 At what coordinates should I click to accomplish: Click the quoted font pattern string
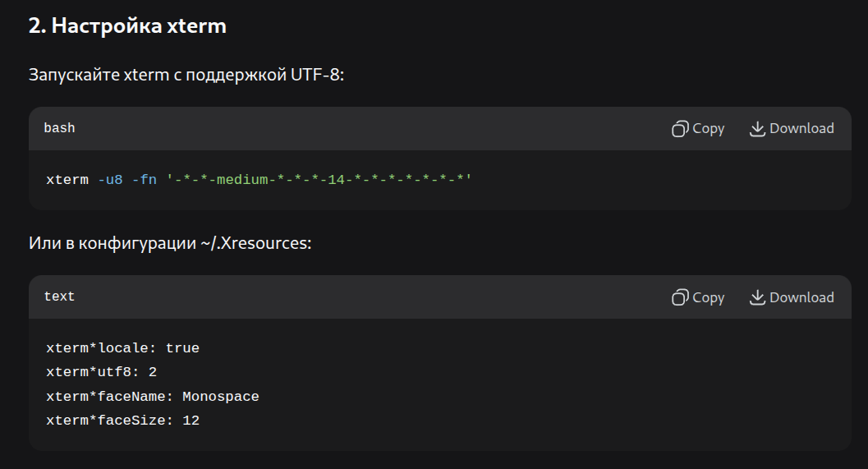[x=319, y=179]
